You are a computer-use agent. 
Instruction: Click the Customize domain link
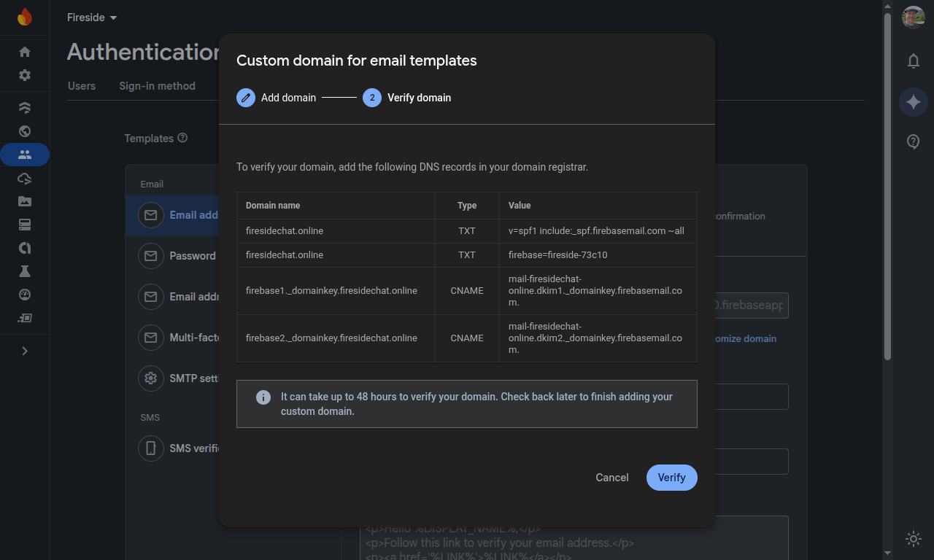pyautogui.click(x=744, y=338)
